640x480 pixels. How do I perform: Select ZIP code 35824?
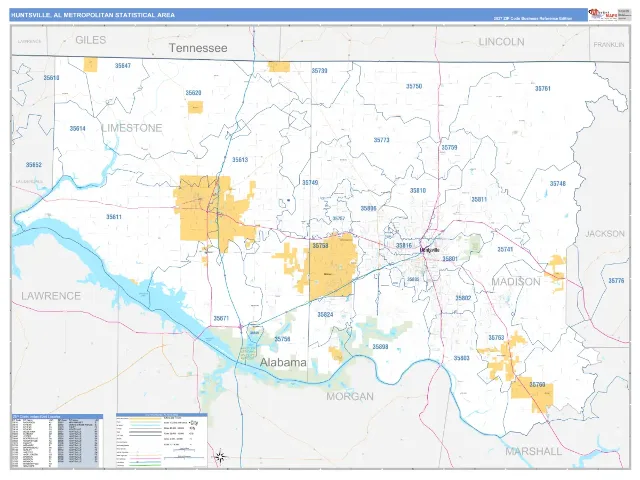click(x=325, y=315)
